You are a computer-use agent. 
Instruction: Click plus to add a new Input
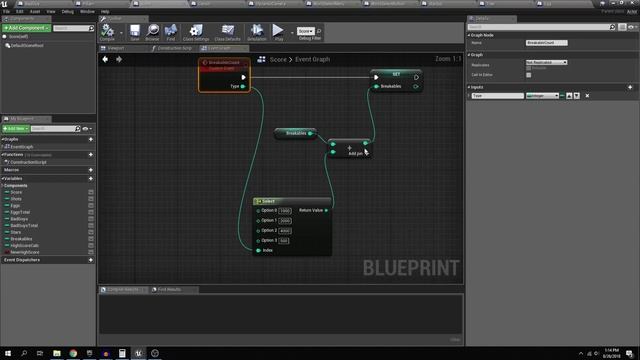(630, 87)
